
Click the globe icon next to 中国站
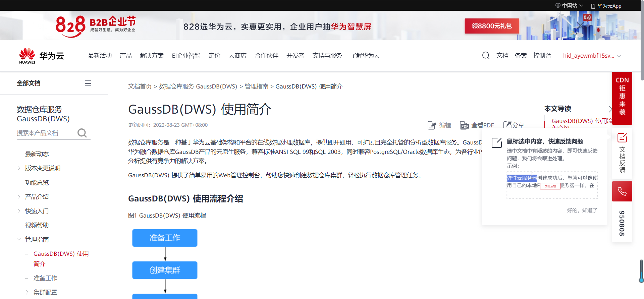(558, 5)
